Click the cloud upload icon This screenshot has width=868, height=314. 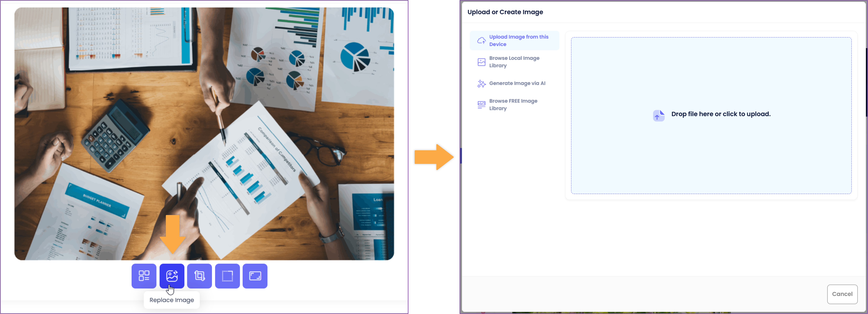click(482, 41)
